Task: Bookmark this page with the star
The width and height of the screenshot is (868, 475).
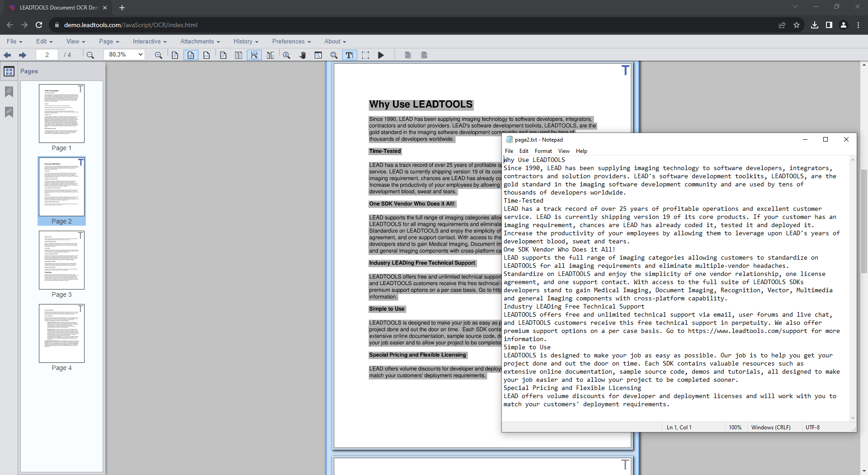Action: [x=797, y=25]
